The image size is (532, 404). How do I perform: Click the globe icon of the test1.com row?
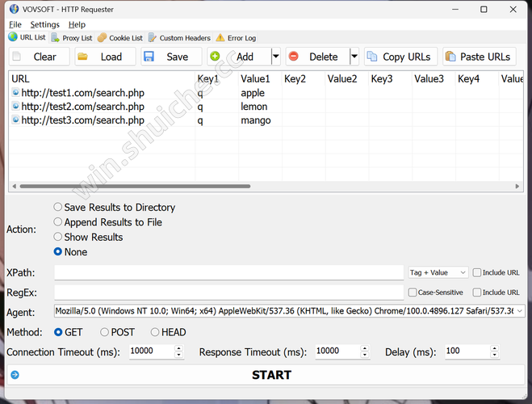click(15, 92)
